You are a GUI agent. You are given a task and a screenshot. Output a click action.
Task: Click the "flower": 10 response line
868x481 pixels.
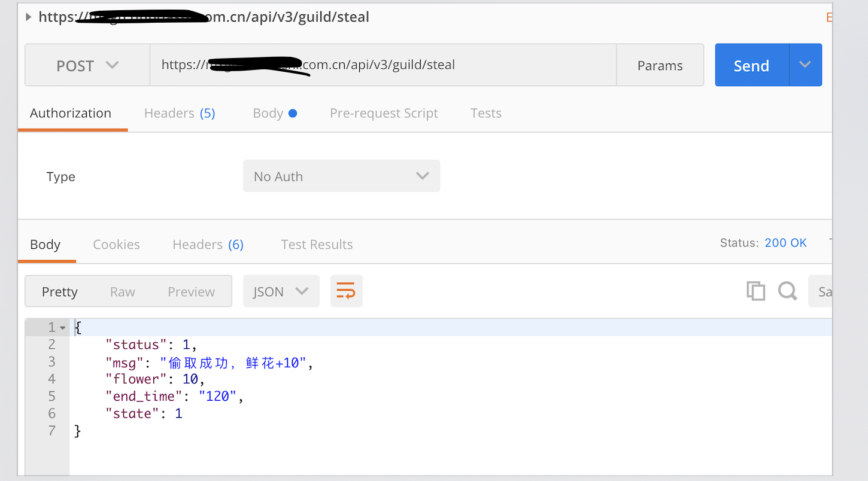point(155,379)
